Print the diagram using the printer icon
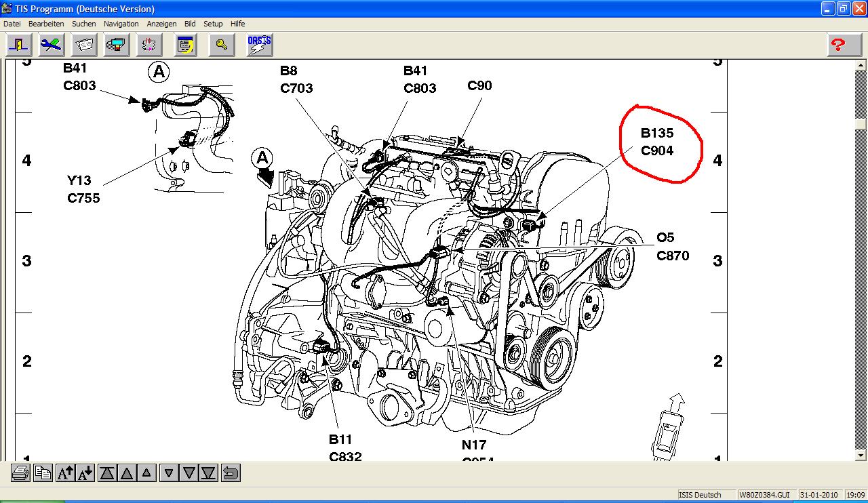This screenshot has height=503, width=868. tap(20, 472)
